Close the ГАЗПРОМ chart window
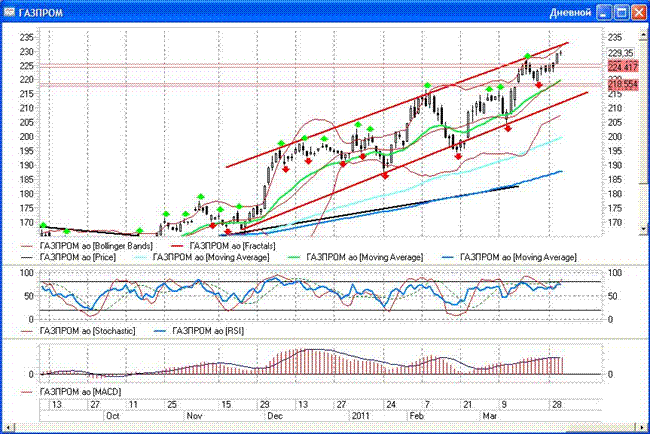Image resolution: width=650 pixels, height=434 pixels. [x=638, y=12]
